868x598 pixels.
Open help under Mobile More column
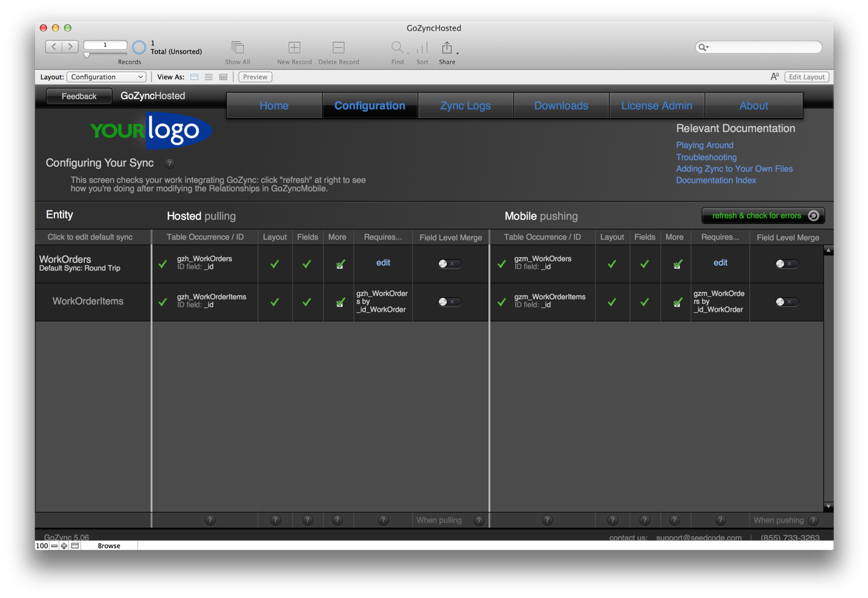tap(675, 520)
